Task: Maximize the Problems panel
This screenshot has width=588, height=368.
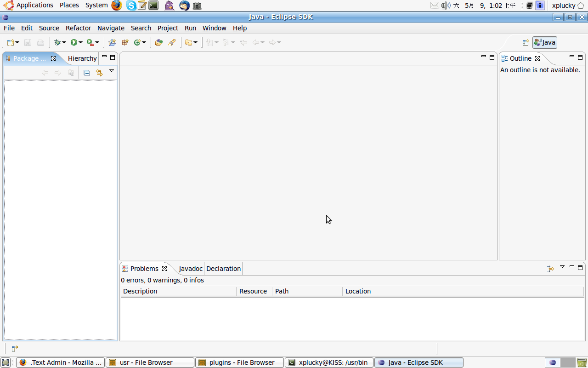Action: [580, 267]
